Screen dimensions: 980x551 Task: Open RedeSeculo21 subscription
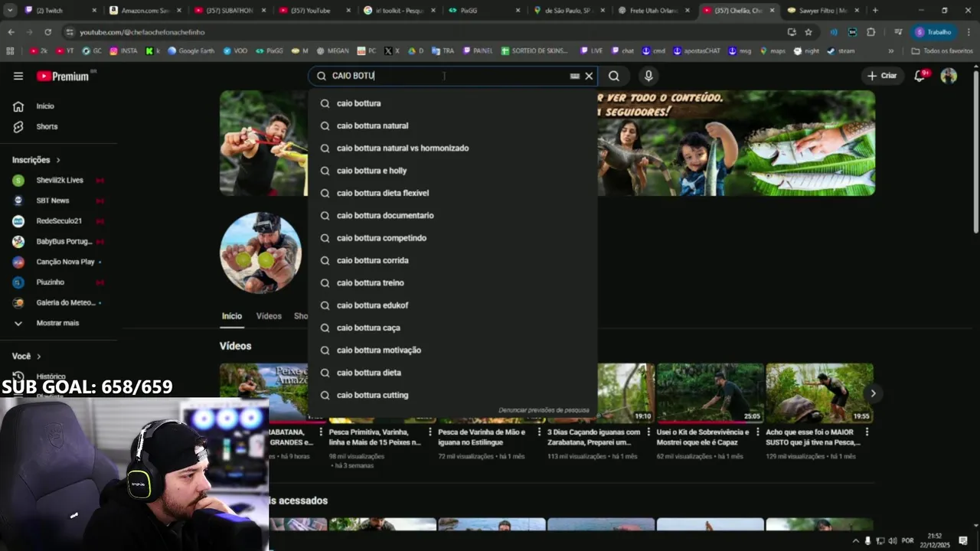pos(58,221)
